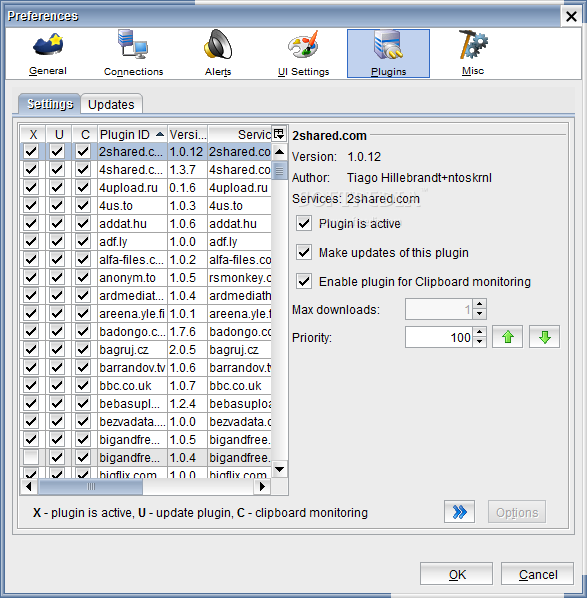The width and height of the screenshot is (587, 598).
Task: Sort by U column header
Action: pos(59,134)
